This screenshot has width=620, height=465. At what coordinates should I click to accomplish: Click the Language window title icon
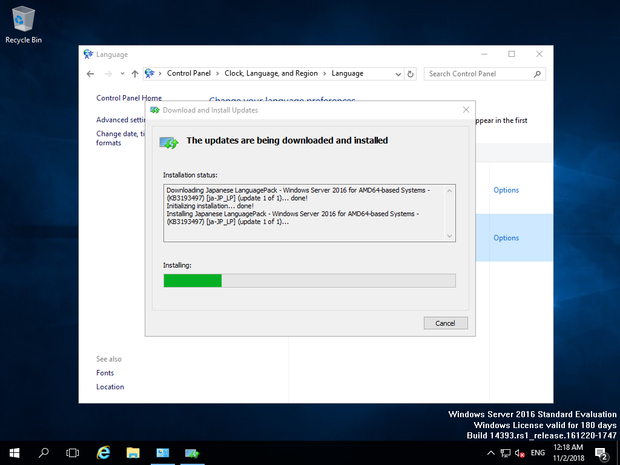88,54
